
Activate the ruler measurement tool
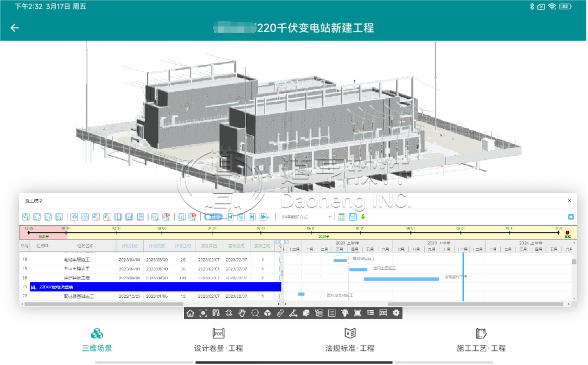(x=280, y=313)
